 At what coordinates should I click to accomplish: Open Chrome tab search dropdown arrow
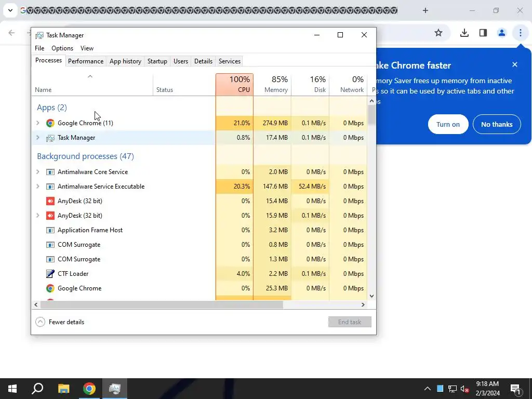pyautogui.click(x=10, y=10)
